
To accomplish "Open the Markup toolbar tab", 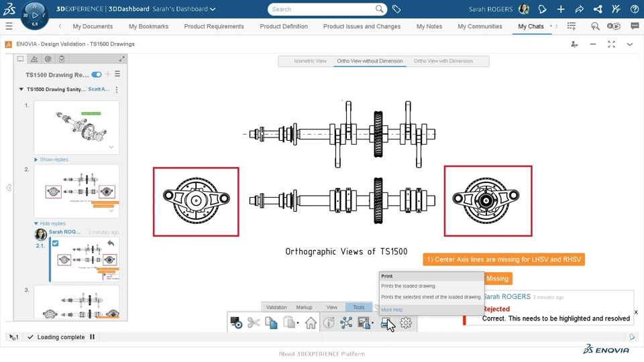I will coord(305,307).
